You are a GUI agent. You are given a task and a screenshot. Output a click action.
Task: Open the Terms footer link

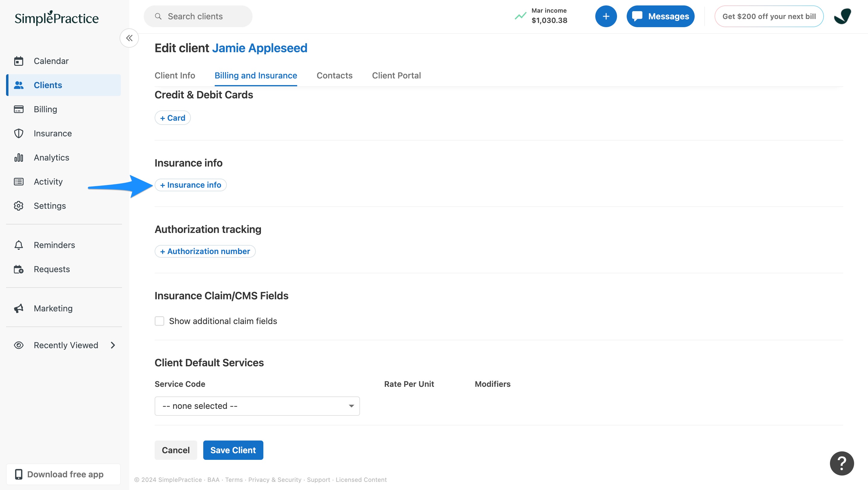pos(233,479)
